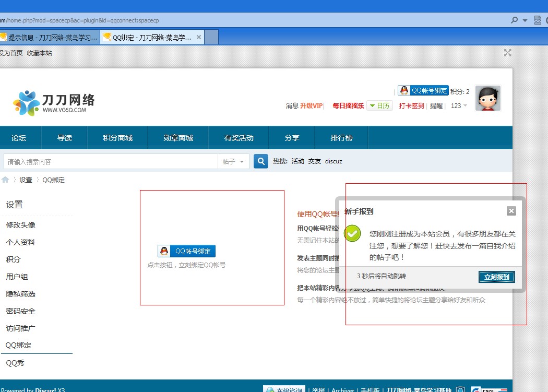Click the Archiver footer link
The width and height of the screenshot is (548, 392).
pos(343,389)
